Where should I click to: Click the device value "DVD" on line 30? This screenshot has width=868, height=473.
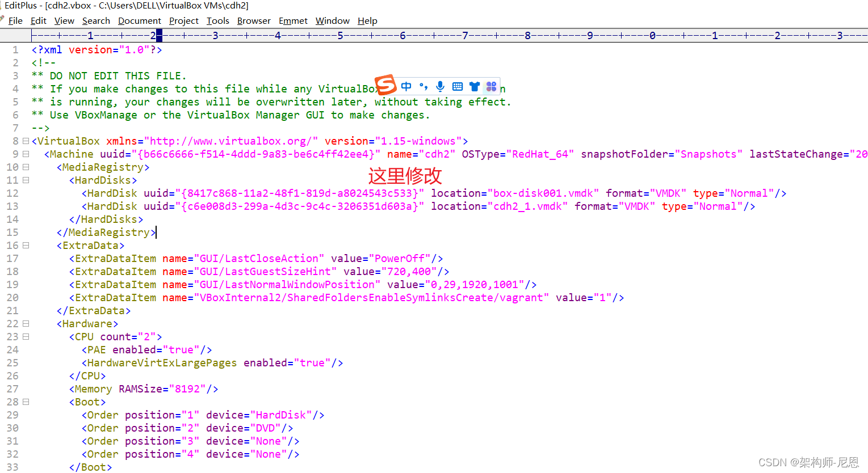pyautogui.click(x=266, y=428)
